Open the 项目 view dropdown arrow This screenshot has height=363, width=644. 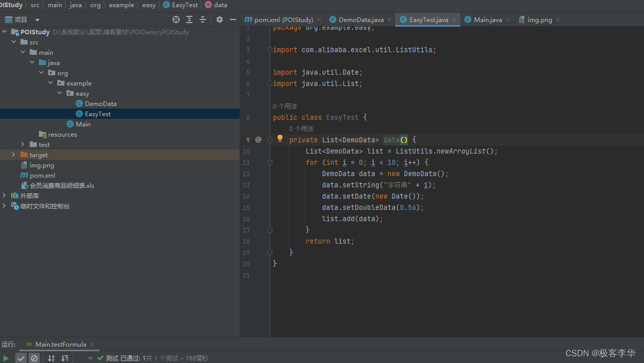pos(37,20)
